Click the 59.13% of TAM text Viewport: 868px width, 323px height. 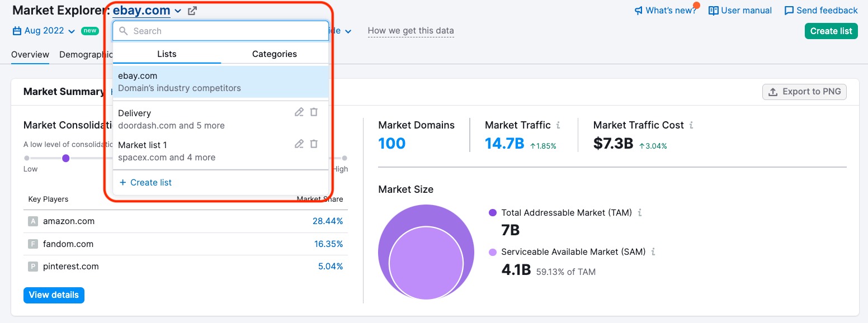(x=566, y=272)
